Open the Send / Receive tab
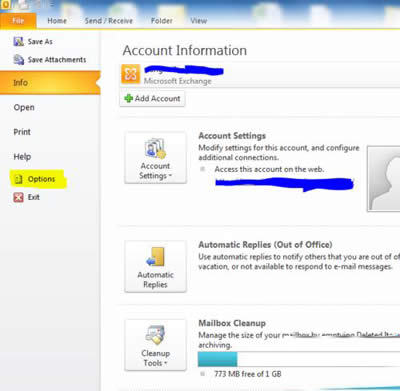The width and height of the screenshot is (400, 391). tap(109, 21)
